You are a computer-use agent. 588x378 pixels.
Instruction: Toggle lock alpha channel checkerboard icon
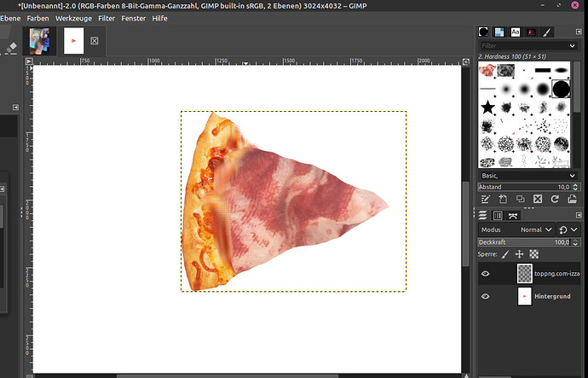[x=534, y=254]
